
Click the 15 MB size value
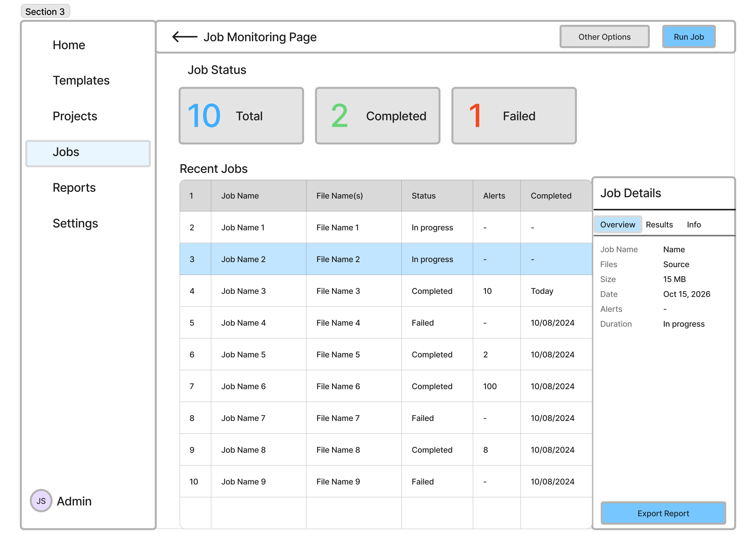coord(674,279)
